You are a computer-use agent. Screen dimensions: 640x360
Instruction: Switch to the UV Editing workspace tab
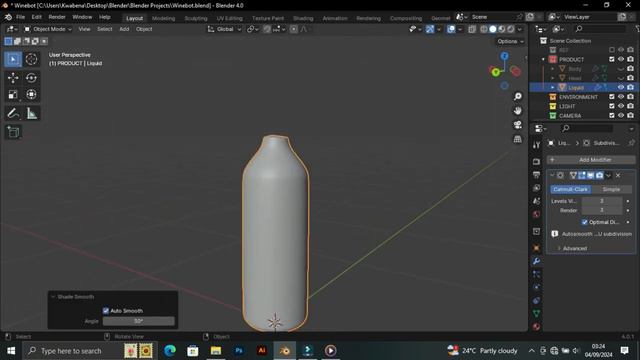click(229, 18)
